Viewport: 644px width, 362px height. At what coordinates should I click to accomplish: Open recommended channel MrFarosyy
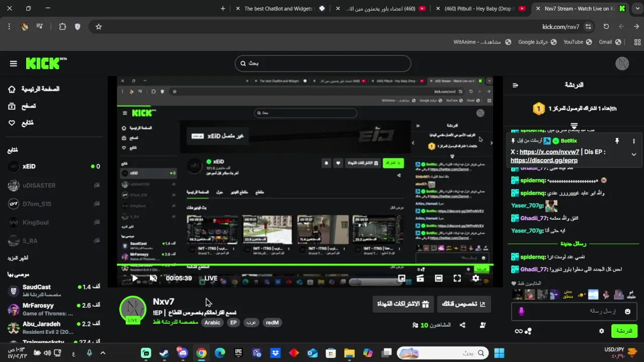[x=54, y=309]
